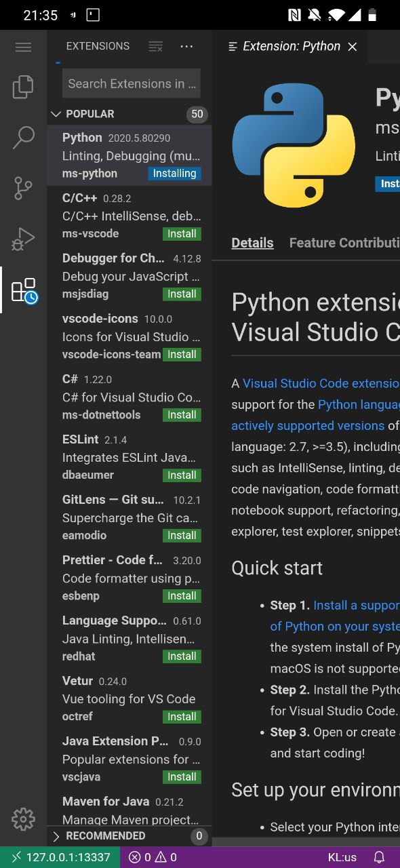Open errors and warnings problems indicator

[153, 857]
